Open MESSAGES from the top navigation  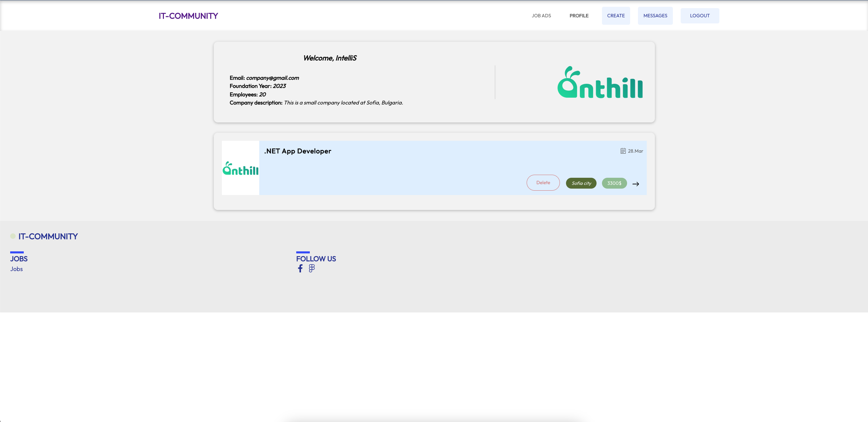pyautogui.click(x=655, y=16)
